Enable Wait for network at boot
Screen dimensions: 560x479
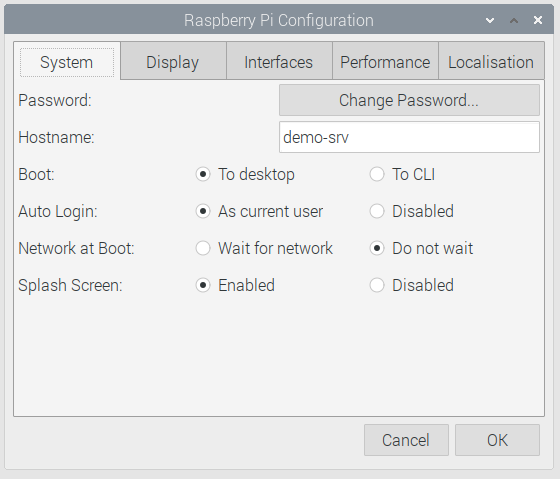point(203,248)
